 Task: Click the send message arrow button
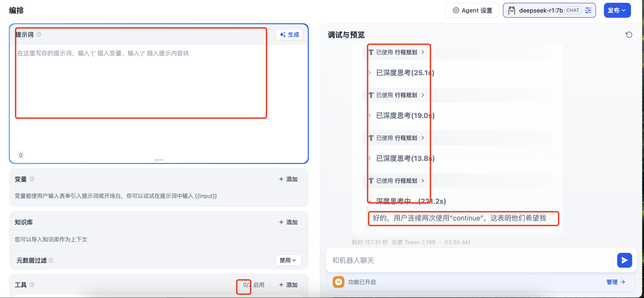coord(624,260)
